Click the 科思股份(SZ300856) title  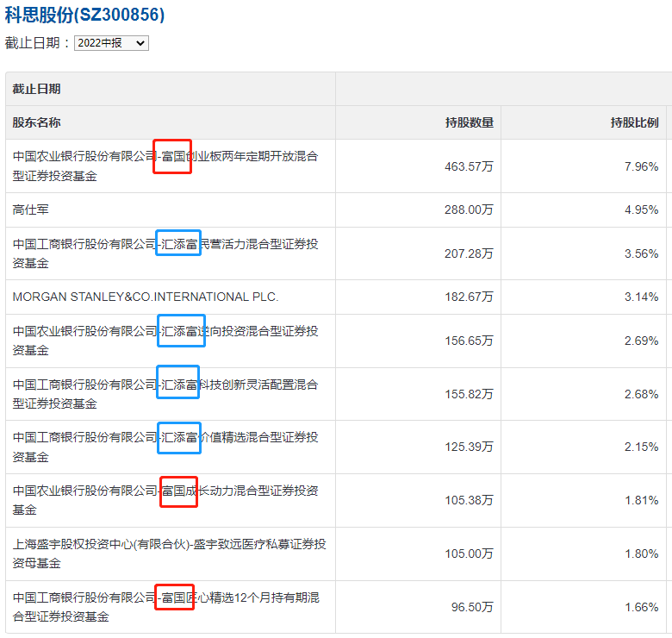[x=84, y=15]
